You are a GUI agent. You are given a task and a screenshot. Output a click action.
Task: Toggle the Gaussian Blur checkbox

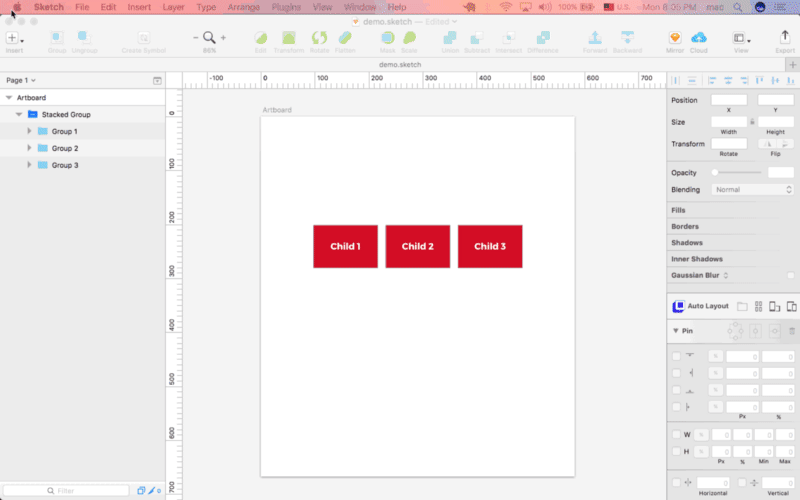(790, 276)
